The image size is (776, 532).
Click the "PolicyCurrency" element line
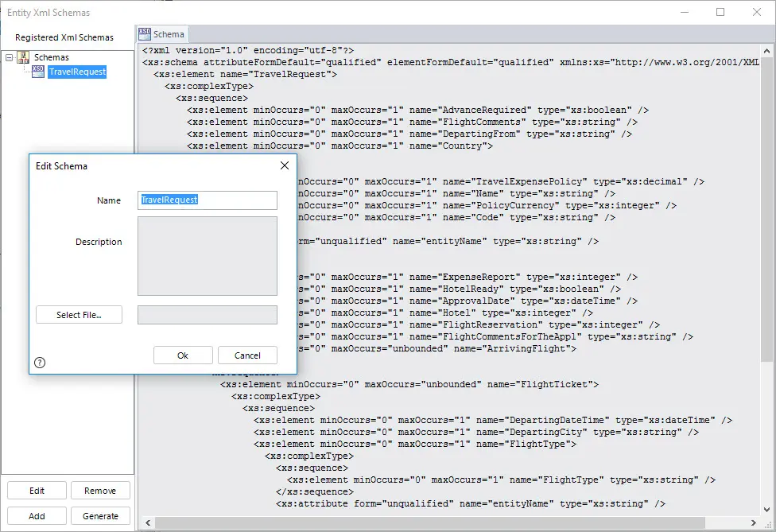point(487,205)
